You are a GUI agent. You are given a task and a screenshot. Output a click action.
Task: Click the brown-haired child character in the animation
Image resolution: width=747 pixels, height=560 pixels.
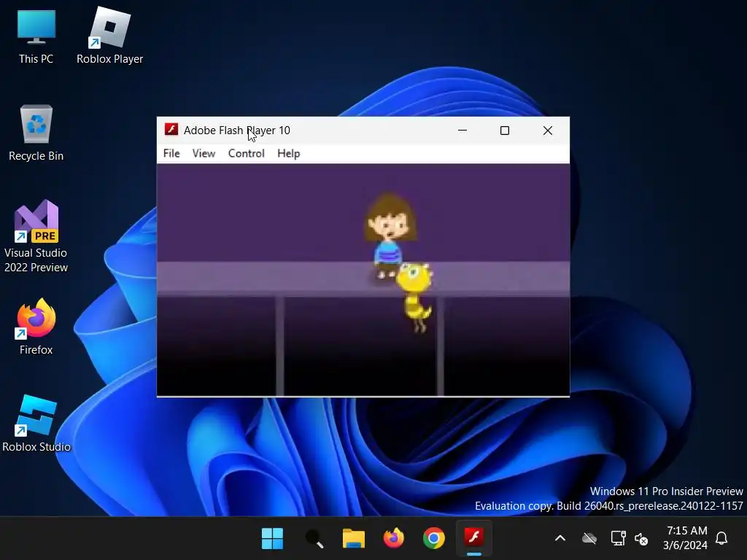(x=390, y=236)
